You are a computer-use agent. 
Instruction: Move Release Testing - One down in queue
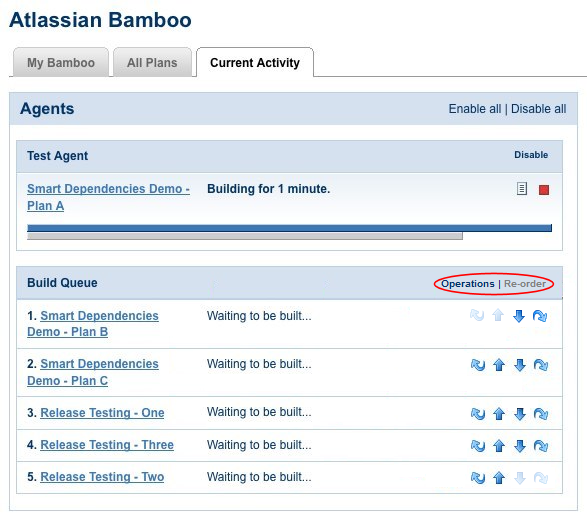tap(520, 414)
